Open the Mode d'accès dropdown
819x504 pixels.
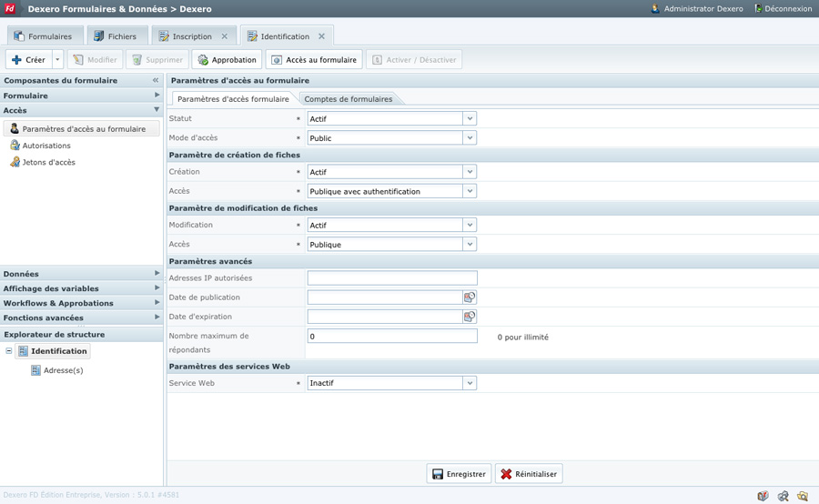[470, 138]
